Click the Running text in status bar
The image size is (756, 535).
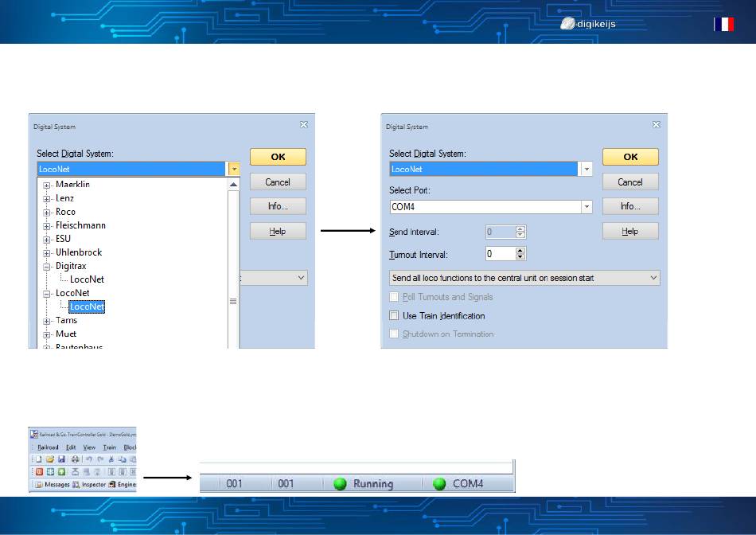click(373, 483)
